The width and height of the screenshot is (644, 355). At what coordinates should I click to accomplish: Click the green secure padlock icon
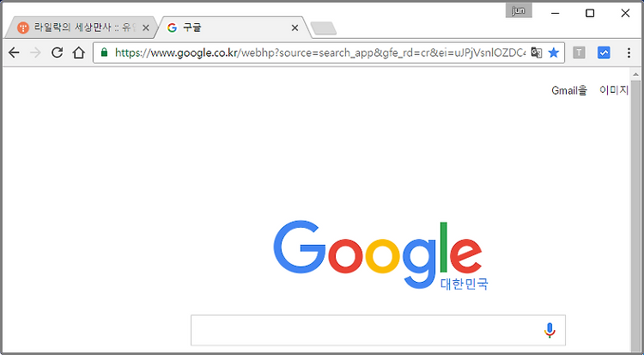tap(104, 52)
